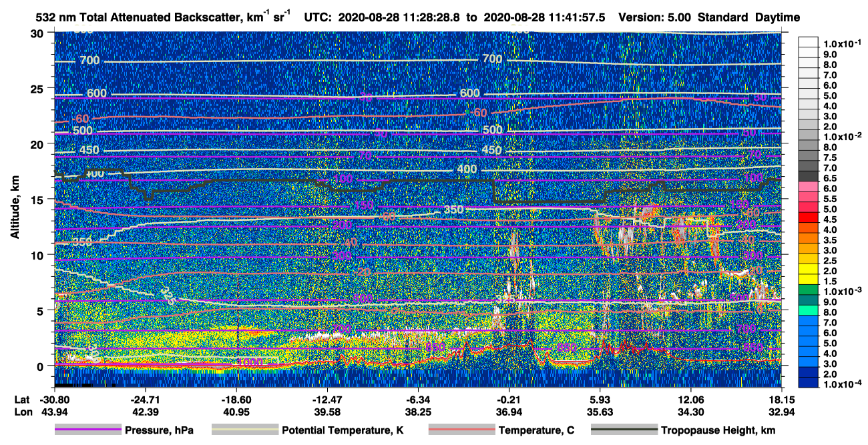Click the purple Pressure legend line sample
The height and width of the screenshot is (445, 868).
click(x=87, y=430)
